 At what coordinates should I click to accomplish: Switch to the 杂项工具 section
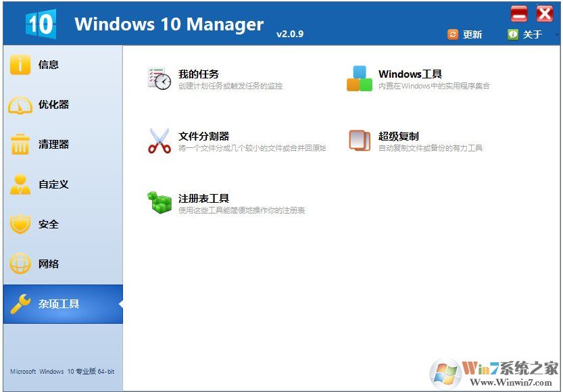point(61,303)
